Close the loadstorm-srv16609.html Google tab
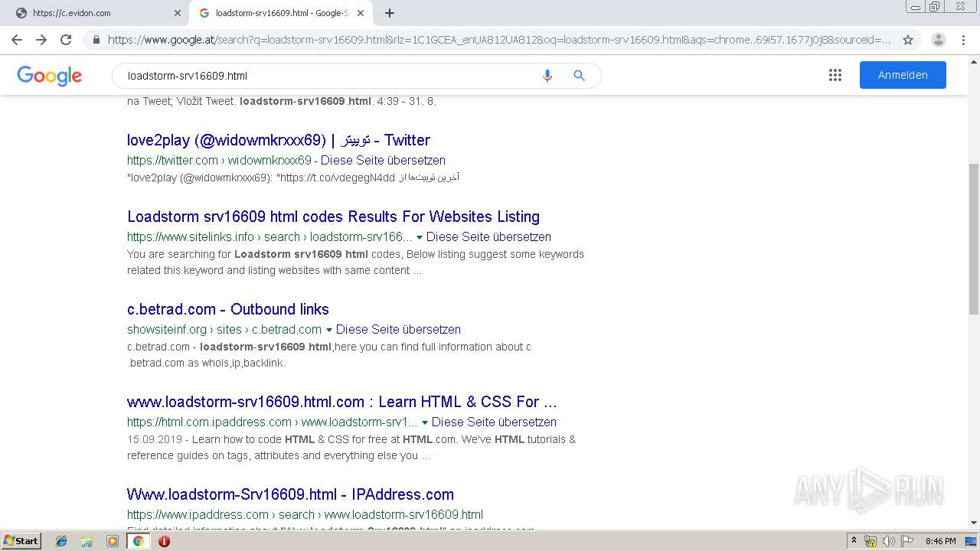Image resolution: width=980 pixels, height=551 pixels. [361, 13]
